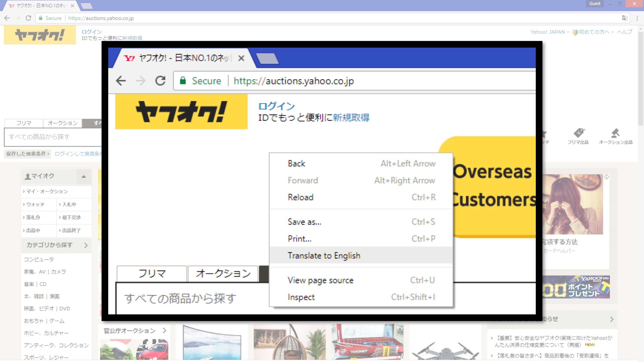Click the large Reload icon in magnified inset
The width and height of the screenshot is (644, 362).
pos(160,81)
